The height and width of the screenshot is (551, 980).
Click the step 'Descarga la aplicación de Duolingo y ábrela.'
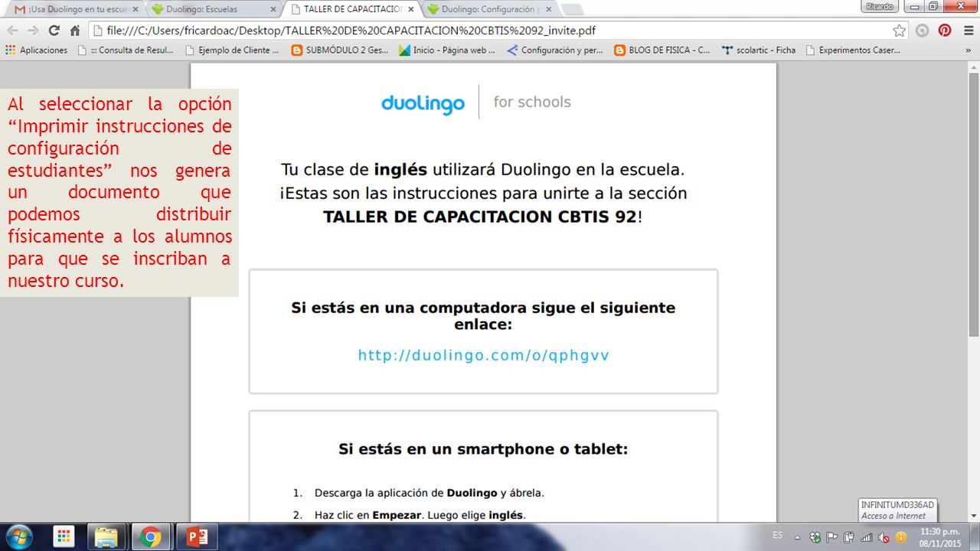(429, 493)
